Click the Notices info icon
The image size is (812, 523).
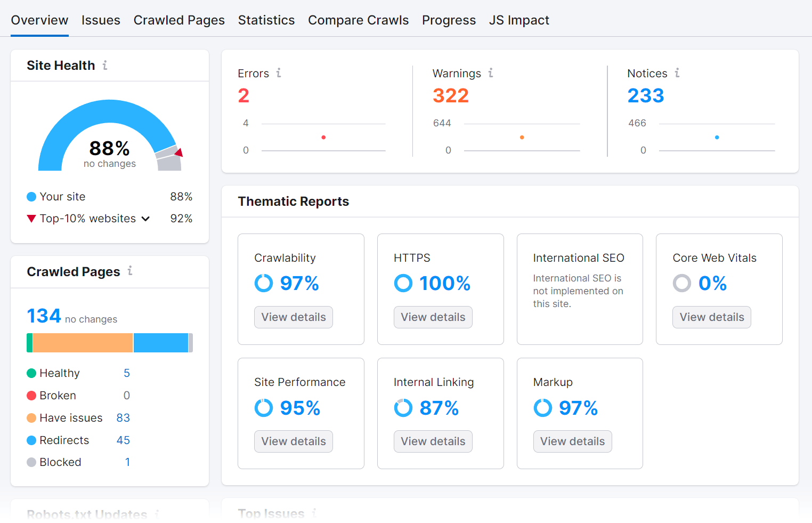coord(677,73)
